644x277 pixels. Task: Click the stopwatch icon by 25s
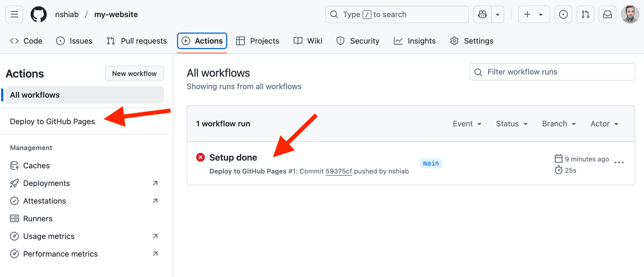559,170
